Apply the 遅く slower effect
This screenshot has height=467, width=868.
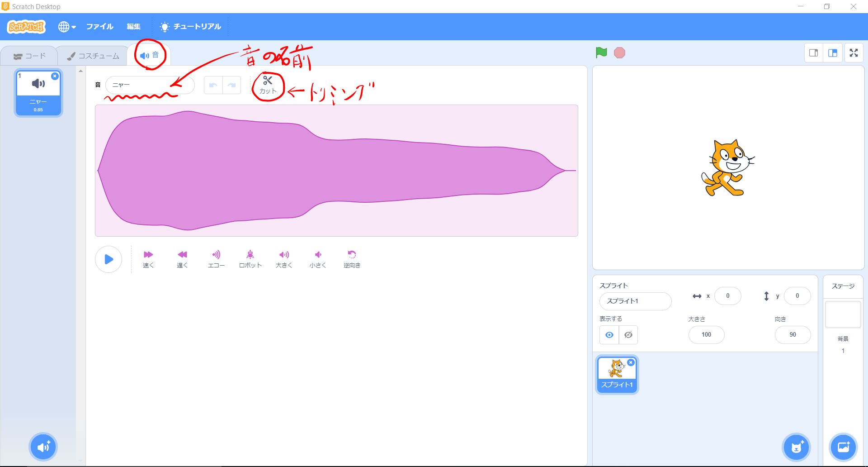[x=182, y=259]
